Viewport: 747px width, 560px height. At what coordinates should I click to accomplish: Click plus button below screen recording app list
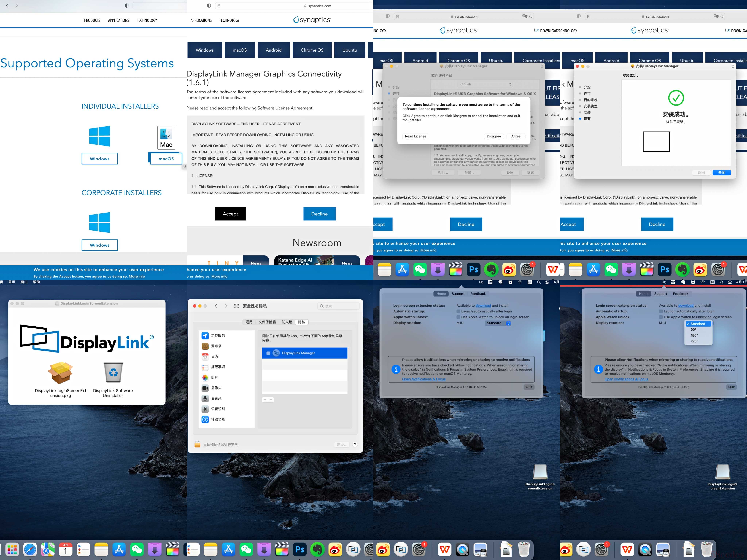[x=265, y=399]
